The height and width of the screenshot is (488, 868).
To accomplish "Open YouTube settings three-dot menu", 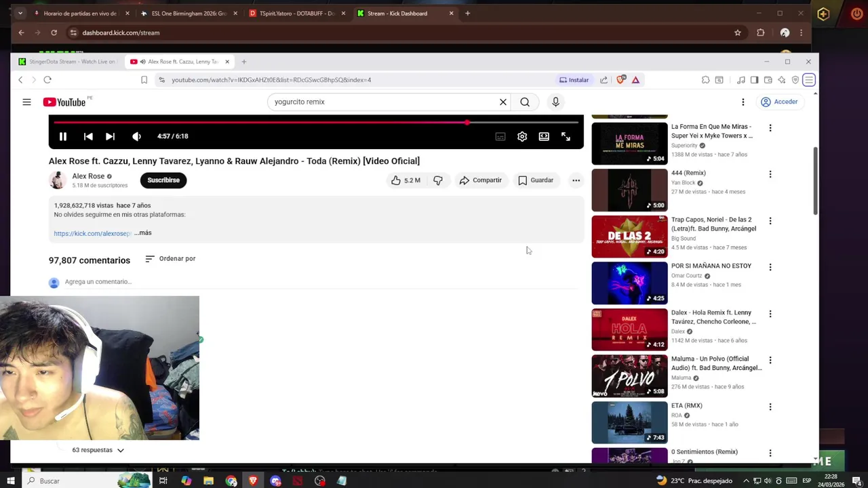I will 743,102.
